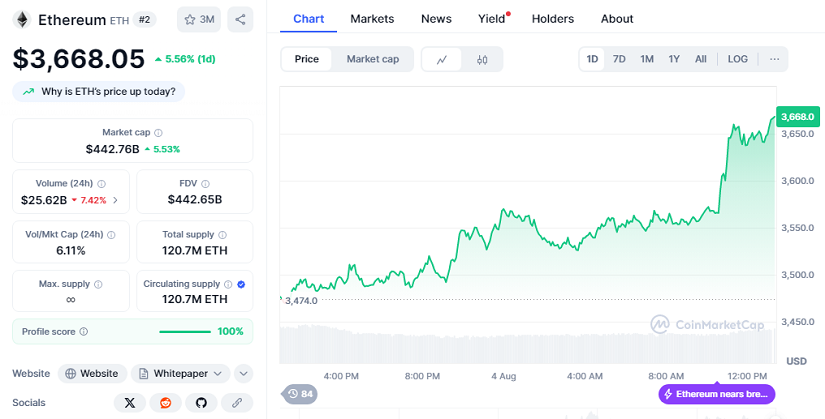Click Why is ETH's price up today

click(x=98, y=92)
